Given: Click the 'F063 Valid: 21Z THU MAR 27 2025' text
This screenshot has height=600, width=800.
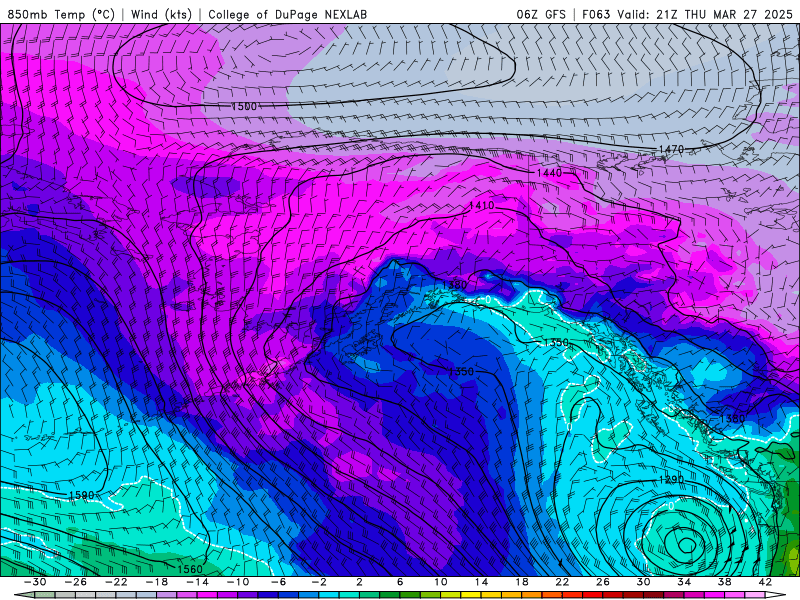Looking at the screenshot, I should pyautogui.click(x=687, y=14).
